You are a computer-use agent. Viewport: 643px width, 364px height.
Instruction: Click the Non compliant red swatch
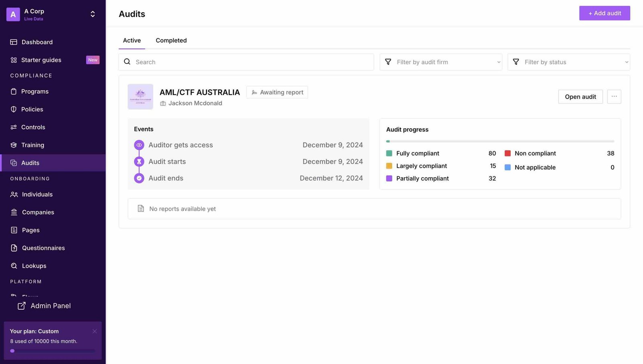click(x=508, y=153)
